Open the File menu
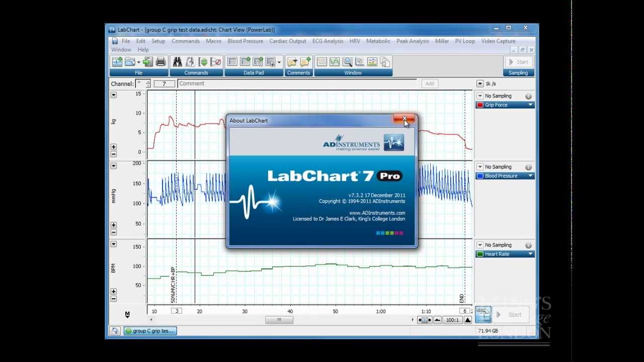Image resolution: width=644 pixels, height=362 pixels. tap(126, 41)
